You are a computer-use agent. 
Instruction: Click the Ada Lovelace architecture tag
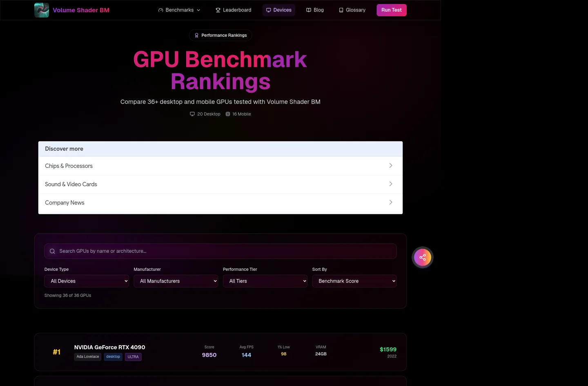pos(88,357)
